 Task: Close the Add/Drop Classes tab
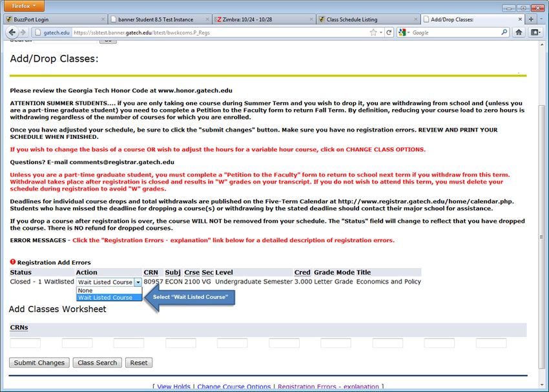tap(520, 19)
